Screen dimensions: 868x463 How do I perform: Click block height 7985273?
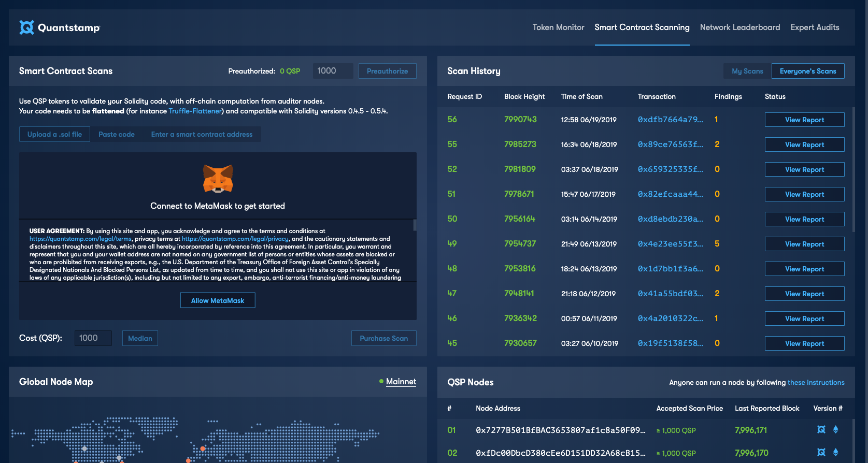pyautogui.click(x=520, y=144)
